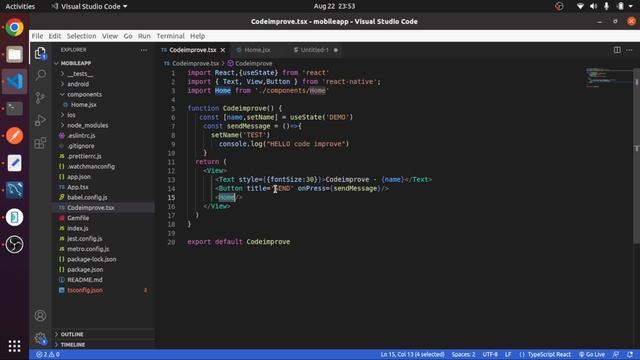
Task: Expand the android folder
Action: tap(78, 84)
